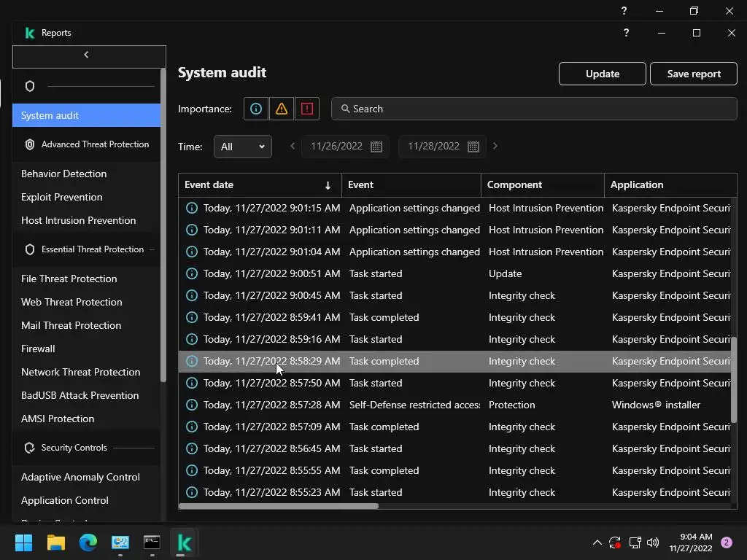Open the command prompt taskbar icon
Viewport: 747px width, 560px height.
click(152, 542)
